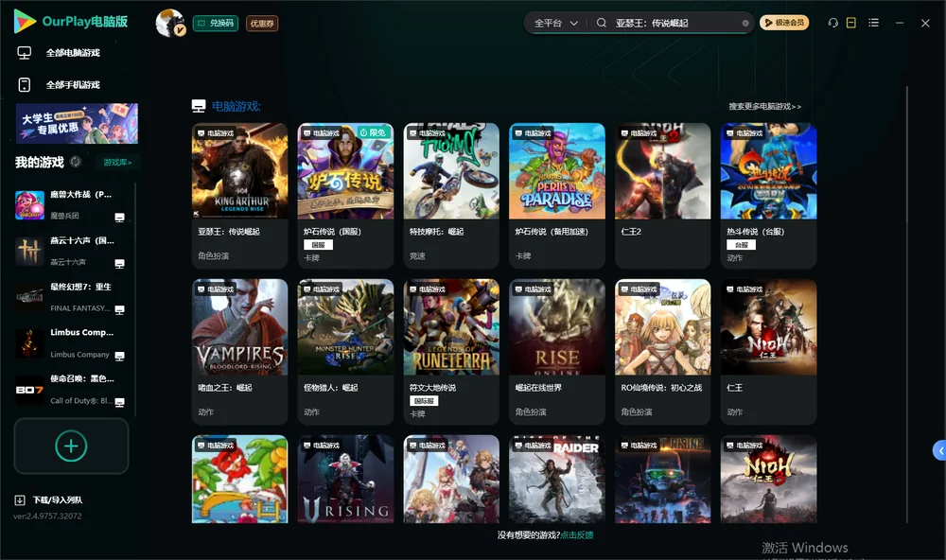
Task: Click the PC icon beside Limbus Company
Action: coord(119,356)
